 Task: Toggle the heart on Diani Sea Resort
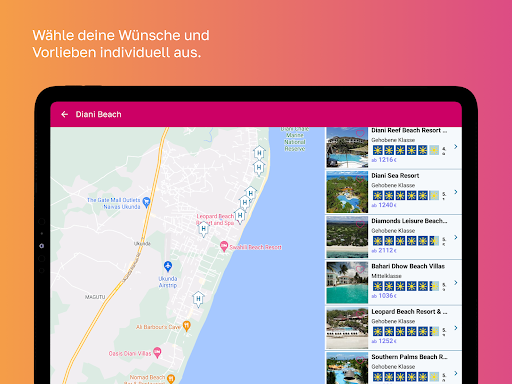pos(360,179)
